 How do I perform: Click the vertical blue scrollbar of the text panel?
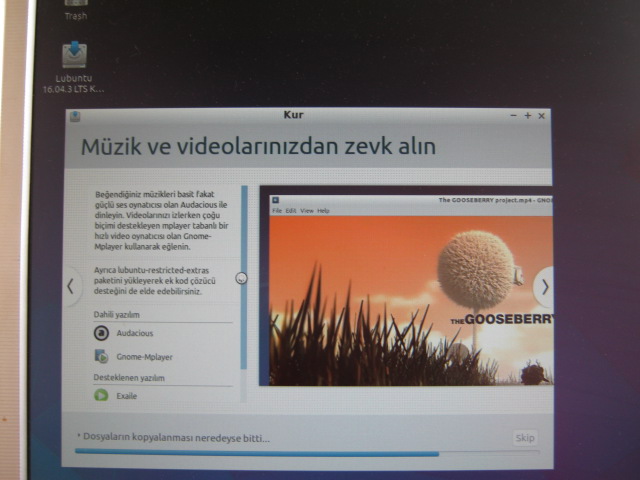tap(244, 278)
